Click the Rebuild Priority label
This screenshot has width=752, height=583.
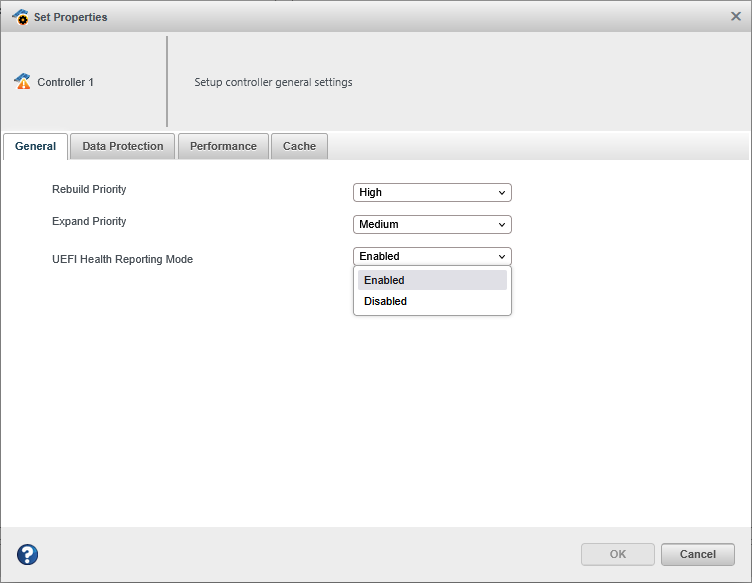[89, 189]
